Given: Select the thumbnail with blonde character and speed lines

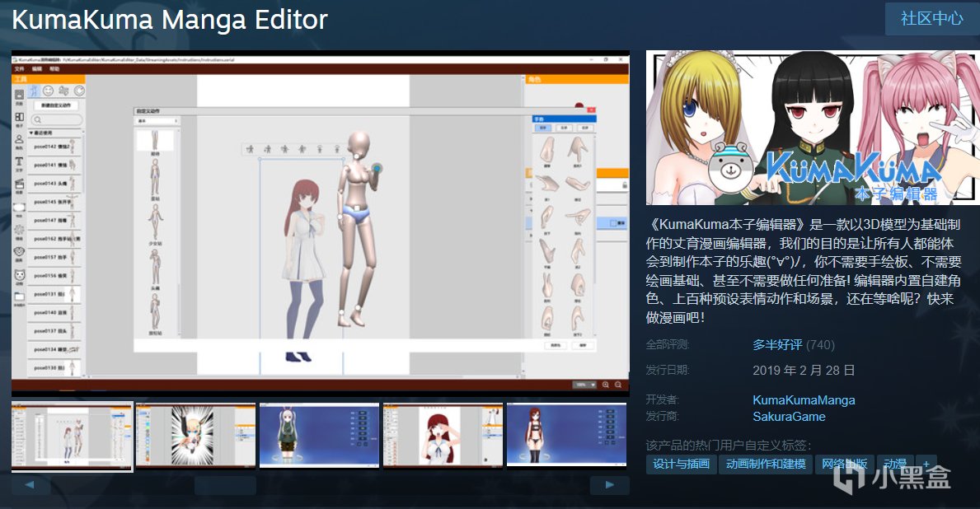Looking at the screenshot, I should 195,436.
